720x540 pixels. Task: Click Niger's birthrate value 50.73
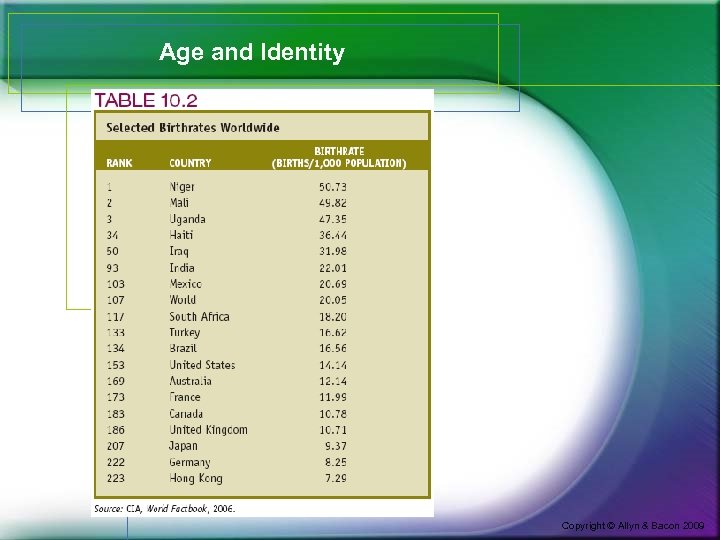(x=333, y=187)
